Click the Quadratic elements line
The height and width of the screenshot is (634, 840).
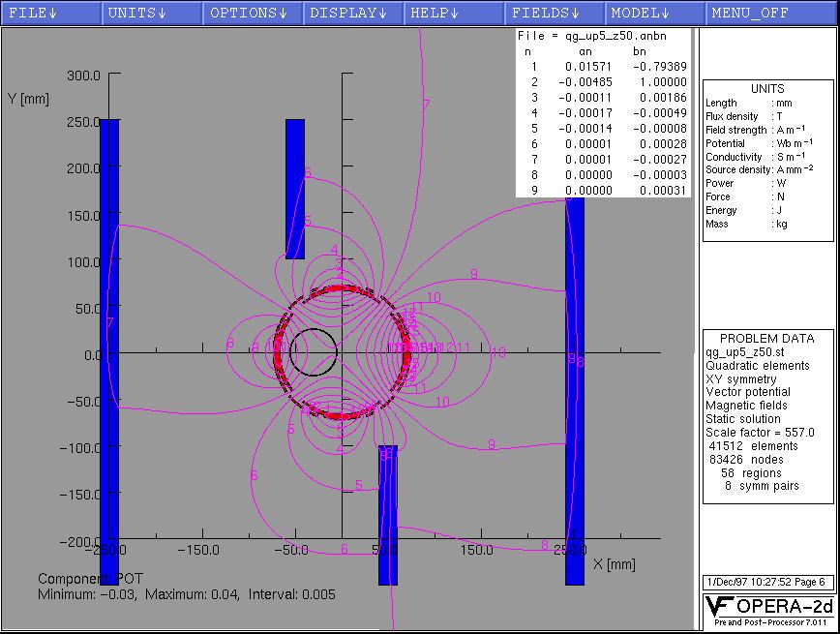[x=758, y=366]
